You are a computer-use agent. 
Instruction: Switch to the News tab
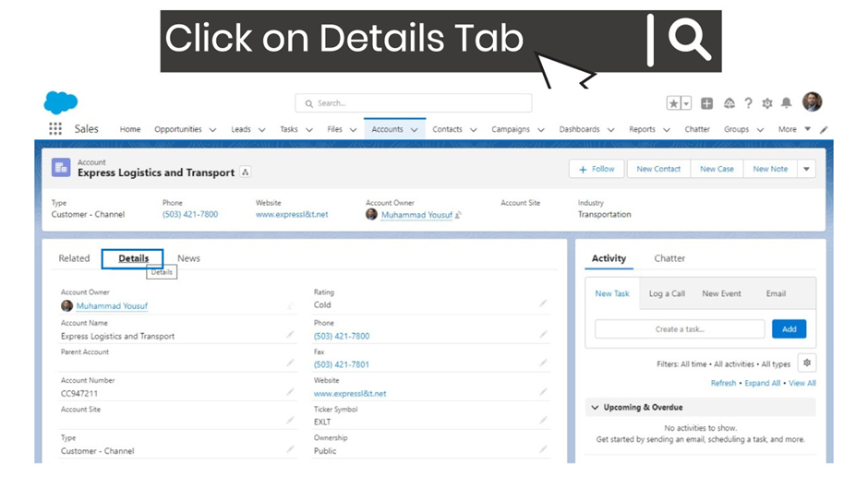point(188,258)
